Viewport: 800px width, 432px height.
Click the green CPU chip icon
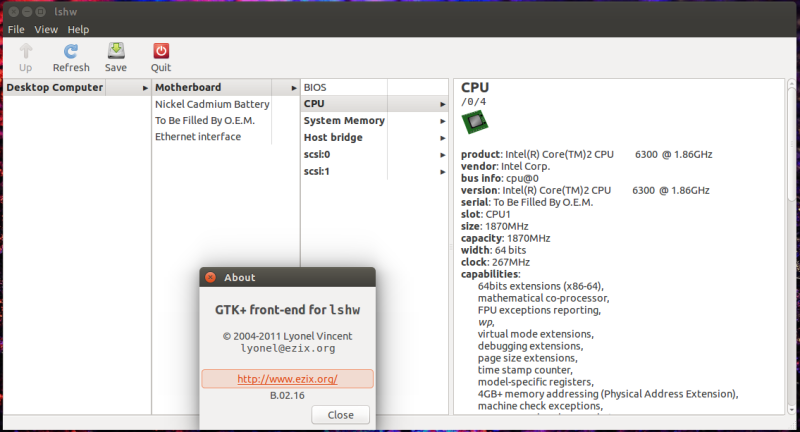click(x=474, y=123)
